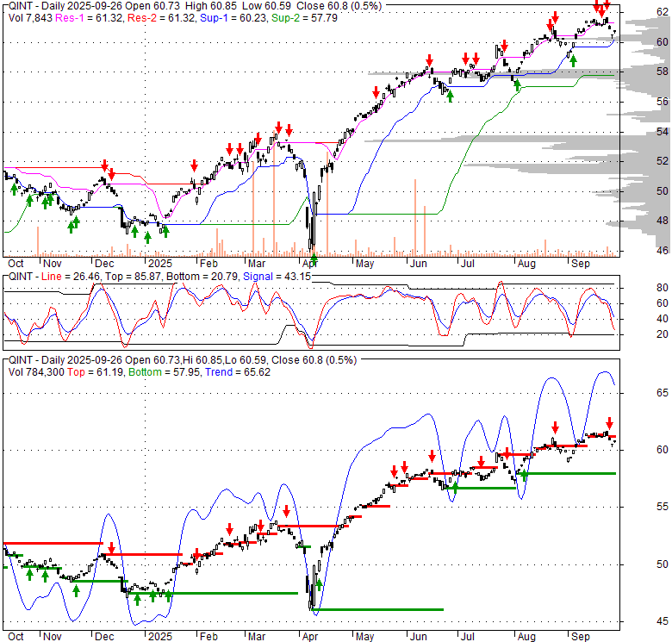Click the 48 price label on top chart axis
Screen dimensions: 672x642
tap(663, 221)
